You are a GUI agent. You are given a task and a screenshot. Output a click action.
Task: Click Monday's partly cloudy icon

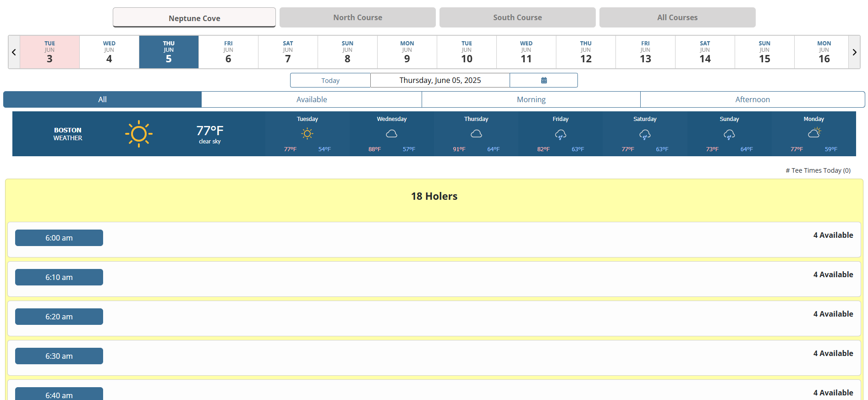tap(814, 133)
